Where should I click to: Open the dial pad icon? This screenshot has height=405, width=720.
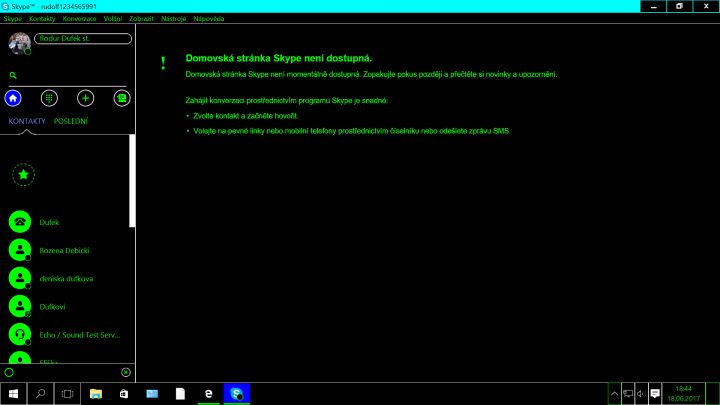click(49, 98)
